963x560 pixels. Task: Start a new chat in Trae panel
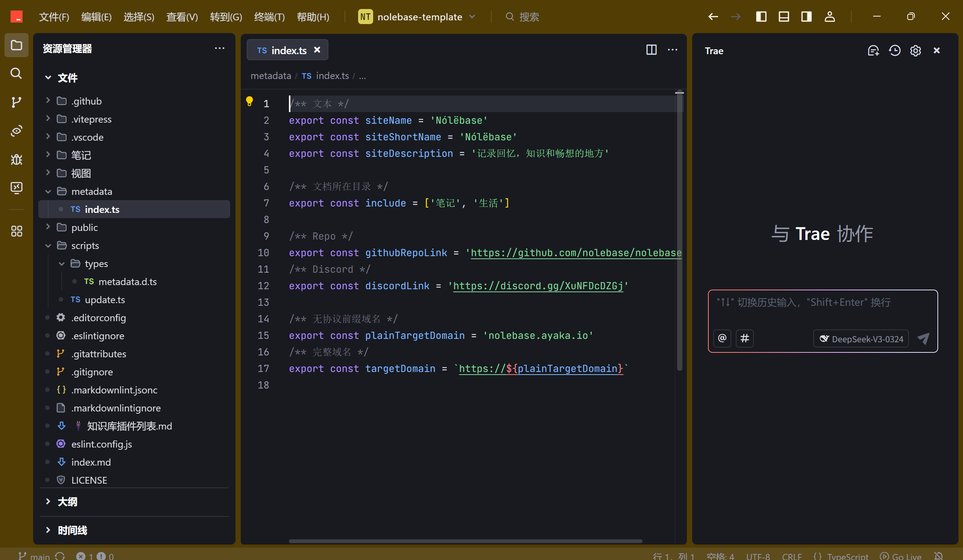pos(873,50)
